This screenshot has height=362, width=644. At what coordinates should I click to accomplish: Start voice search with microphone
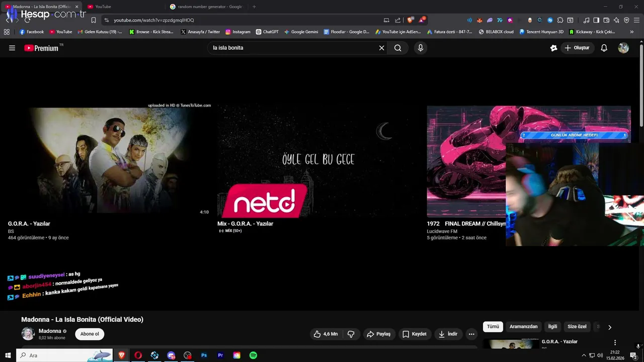pyautogui.click(x=421, y=48)
